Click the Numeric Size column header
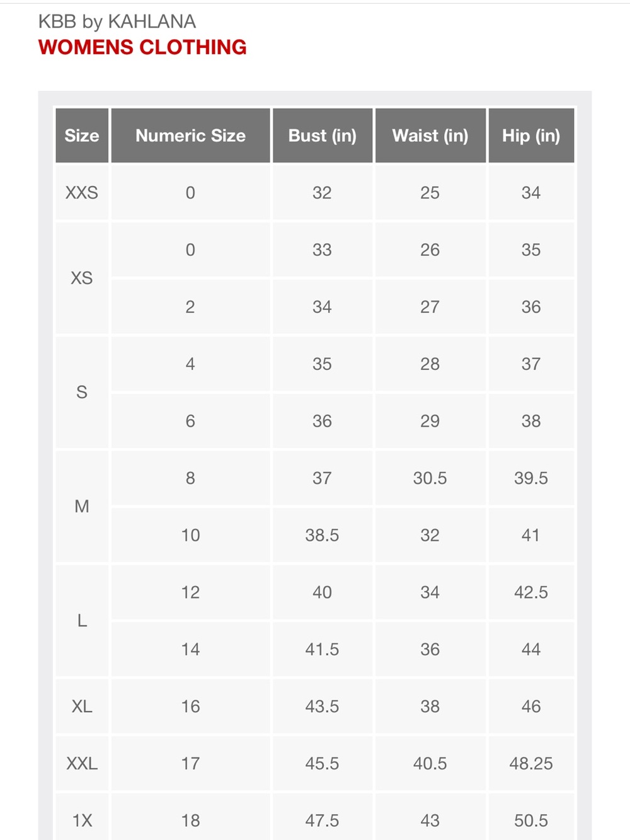 [190, 135]
